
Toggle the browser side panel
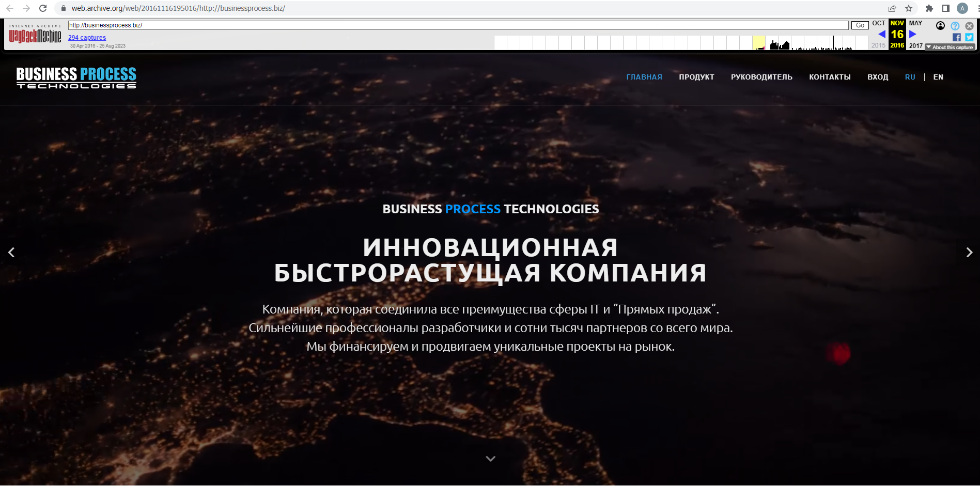click(945, 8)
